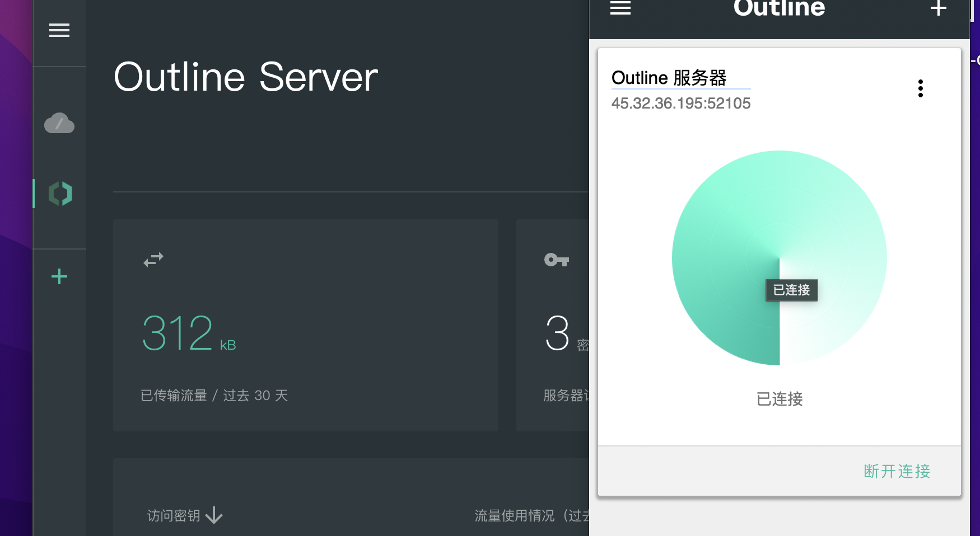Click the key icon on the access keys card
980x536 pixels.
click(556, 259)
